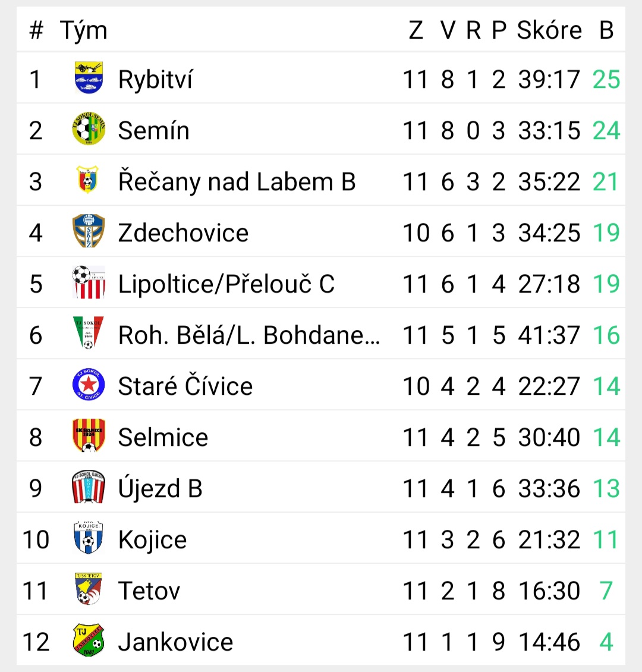
Task: Open the Rybitví team crest
Action: pos(89,77)
